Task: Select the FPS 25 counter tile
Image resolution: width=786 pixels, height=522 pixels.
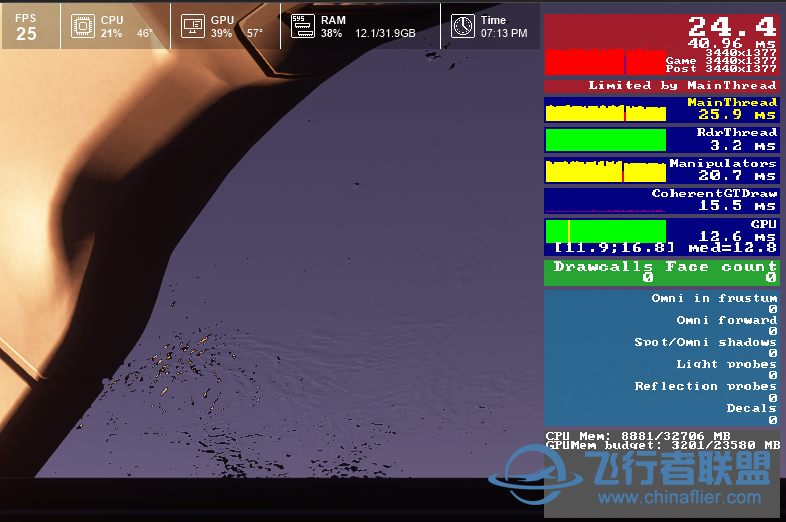Action: tap(27, 26)
